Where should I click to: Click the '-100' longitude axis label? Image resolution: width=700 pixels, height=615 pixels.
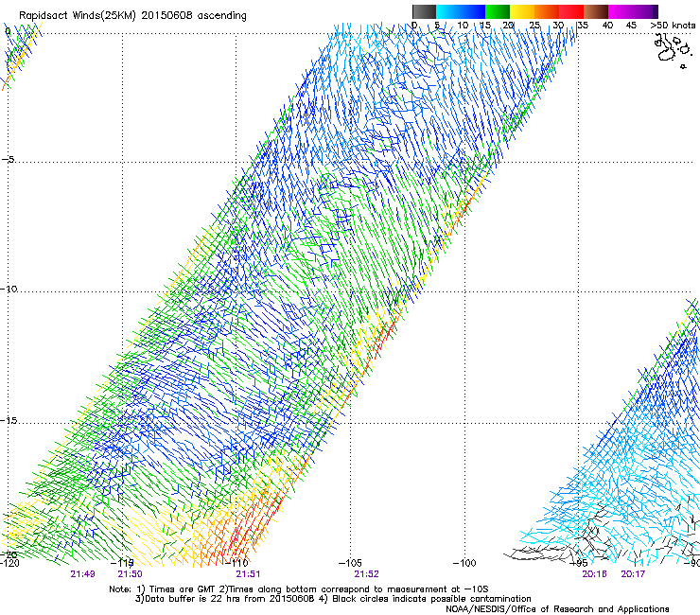point(464,563)
